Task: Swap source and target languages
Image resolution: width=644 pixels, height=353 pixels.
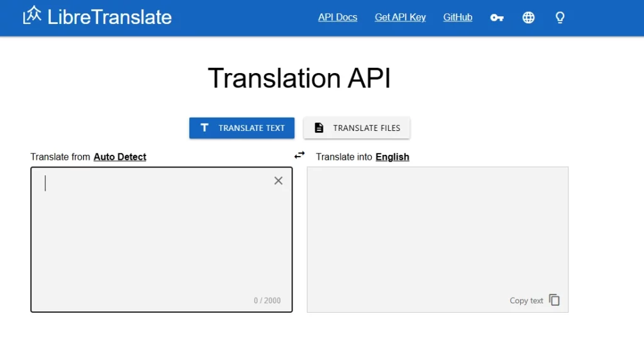Action: coord(299,155)
